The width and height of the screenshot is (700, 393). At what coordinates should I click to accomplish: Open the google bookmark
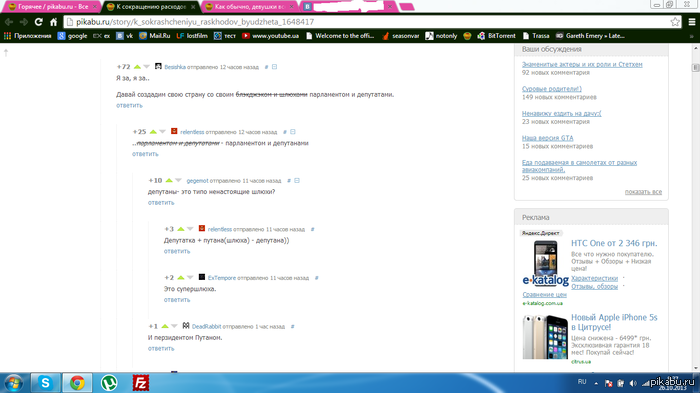[72, 36]
